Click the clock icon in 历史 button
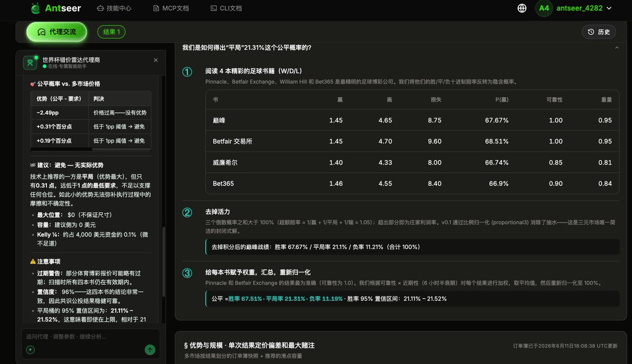 click(x=591, y=32)
